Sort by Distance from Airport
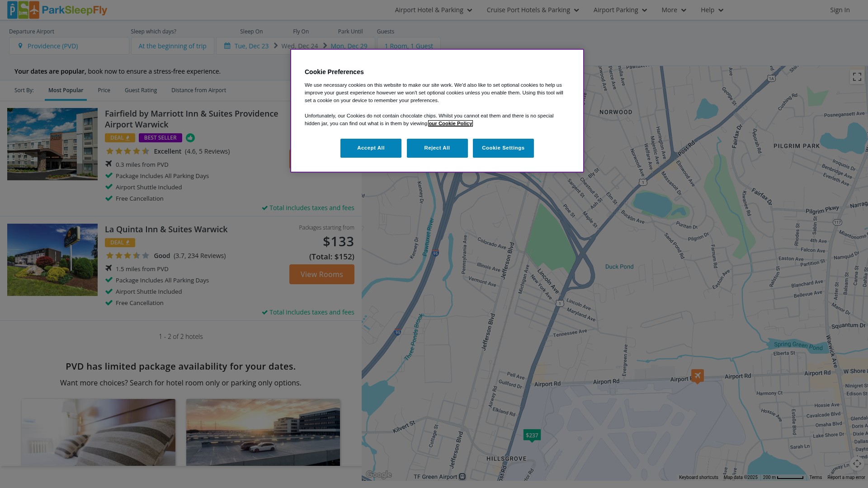The image size is (868, 488). click(x=198, y=90)
